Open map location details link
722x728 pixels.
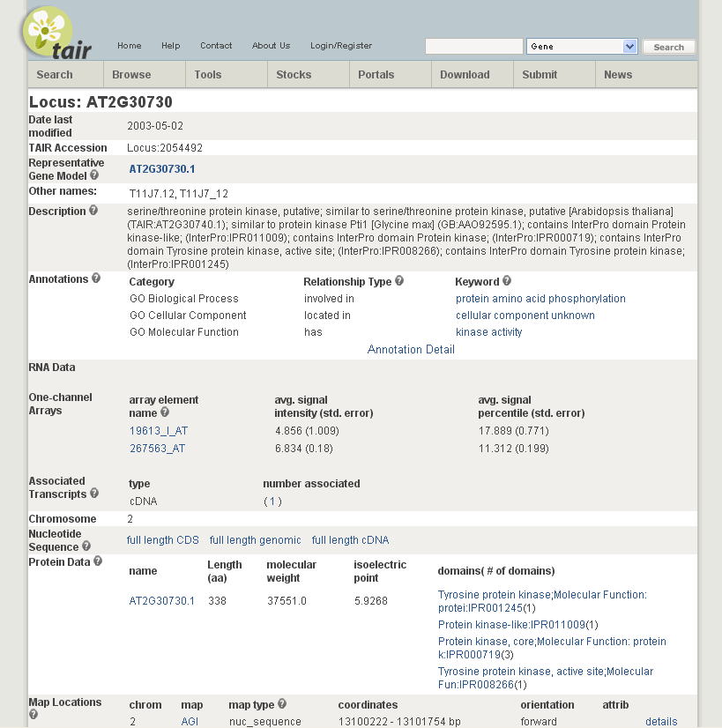(661, 722)
